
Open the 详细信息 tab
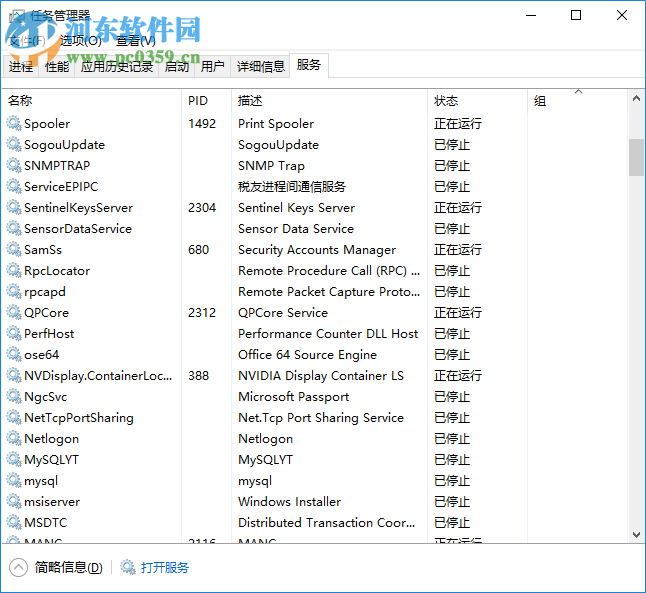(x=260, y=66)
